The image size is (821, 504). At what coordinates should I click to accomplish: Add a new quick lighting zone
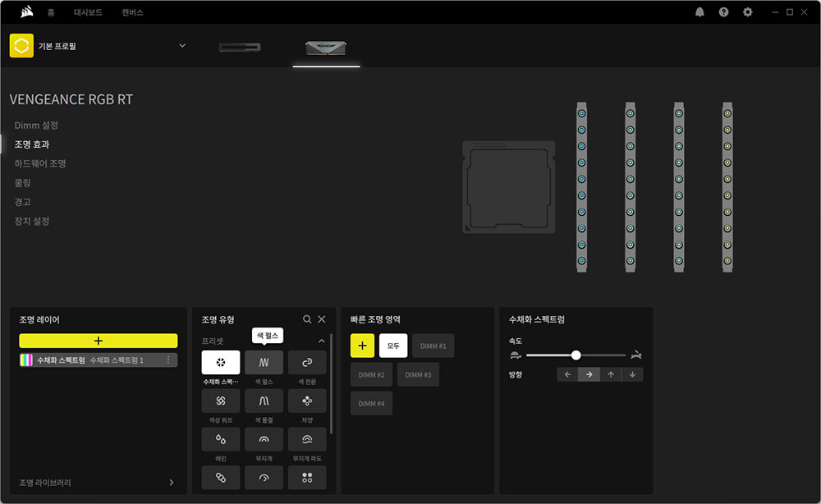tap(362, 346)
